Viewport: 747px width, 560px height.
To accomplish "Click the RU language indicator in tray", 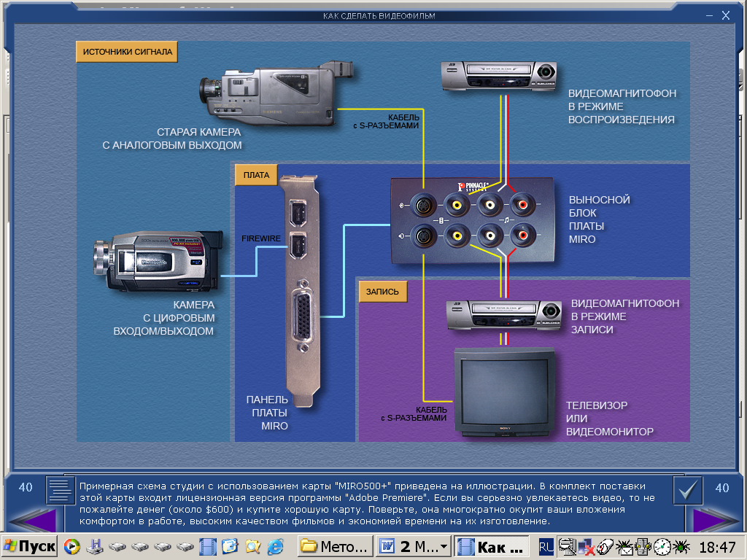I will tap(546, 547).
